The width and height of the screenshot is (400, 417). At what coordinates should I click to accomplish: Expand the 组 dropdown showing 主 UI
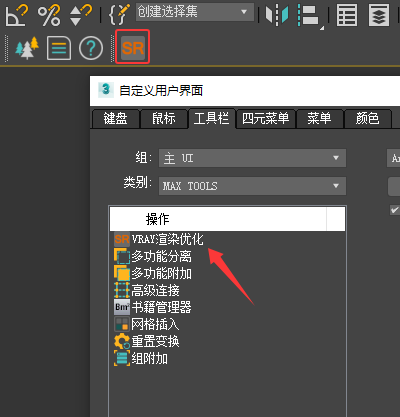coord(252,158)
